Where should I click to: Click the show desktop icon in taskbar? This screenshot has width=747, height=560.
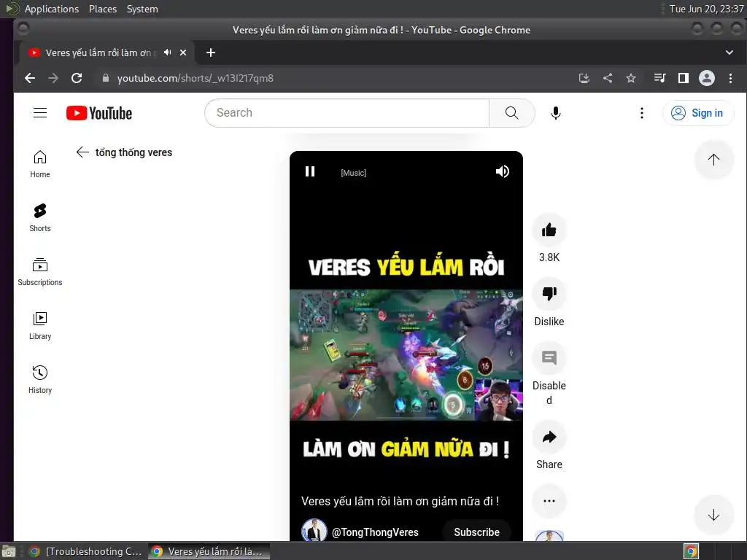[x=9, y=551]
